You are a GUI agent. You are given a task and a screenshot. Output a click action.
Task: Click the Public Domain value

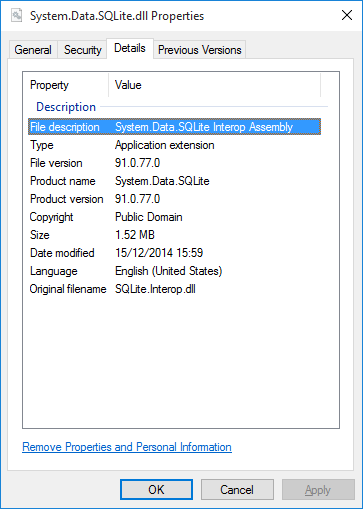[x=149, y=217]
